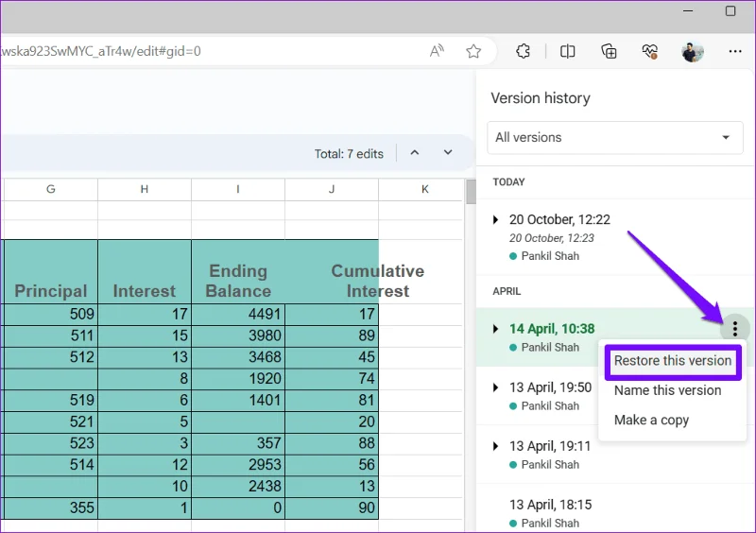Click Principal cell with value 511

click(x=51, y=335)
